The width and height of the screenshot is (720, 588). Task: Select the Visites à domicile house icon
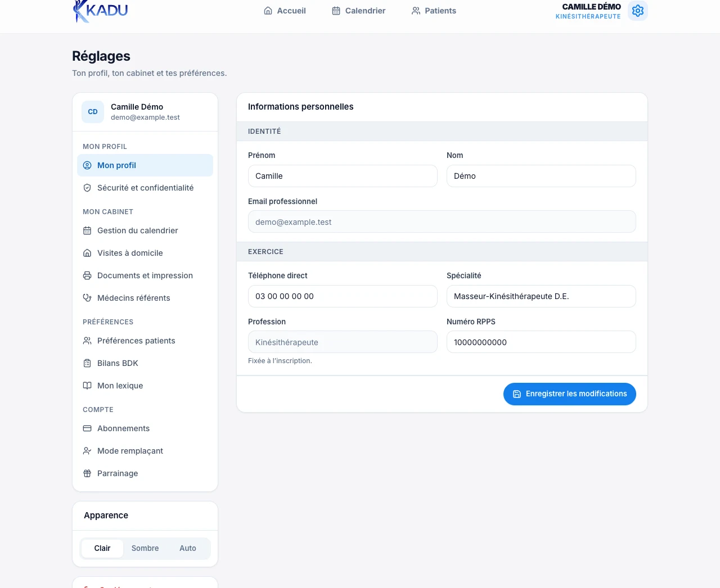click(87, 253)
